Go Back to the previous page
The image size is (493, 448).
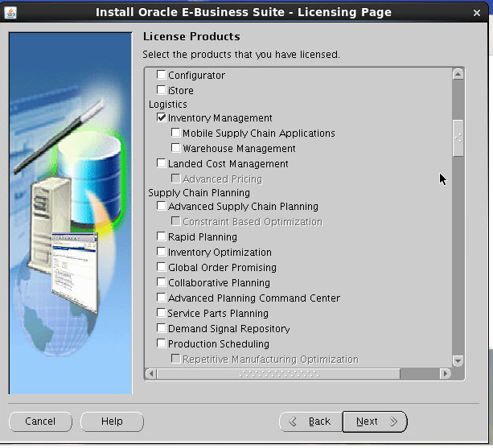pos(311,421)
